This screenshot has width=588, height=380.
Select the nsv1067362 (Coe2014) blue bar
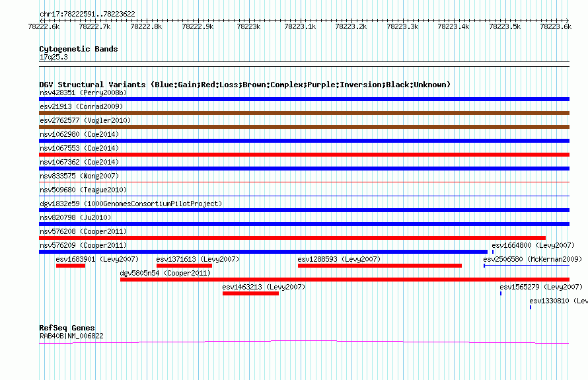pyautogui.click(x=304, y=169)
